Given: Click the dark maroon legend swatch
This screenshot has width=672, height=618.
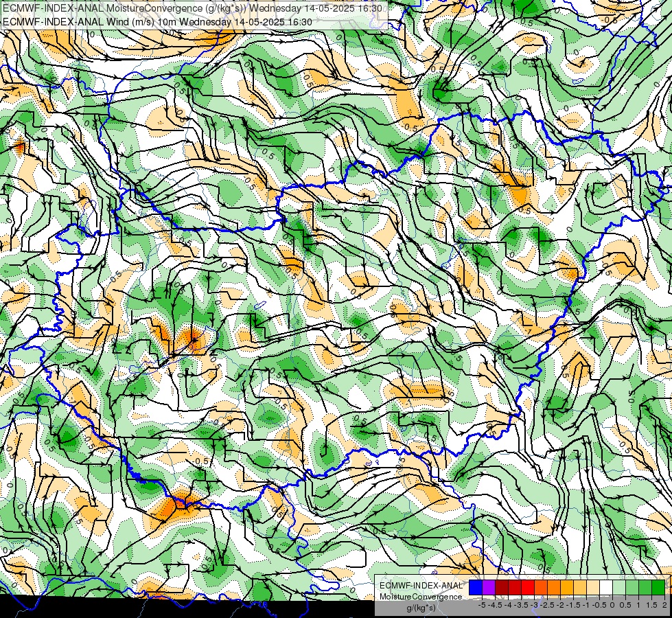Looking at the screenshot, I should [x=502, y=588].
